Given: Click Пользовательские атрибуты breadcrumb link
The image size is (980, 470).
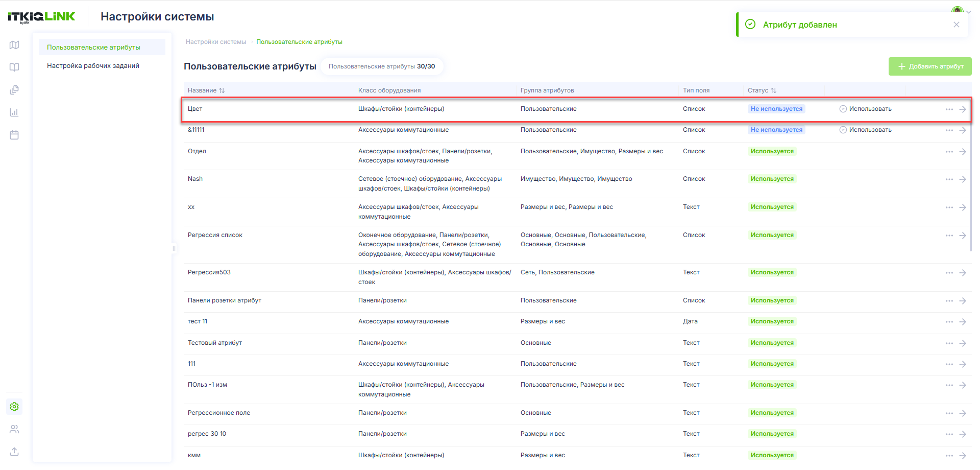Looking at the screenshot, I should click(x=299, y=42).
